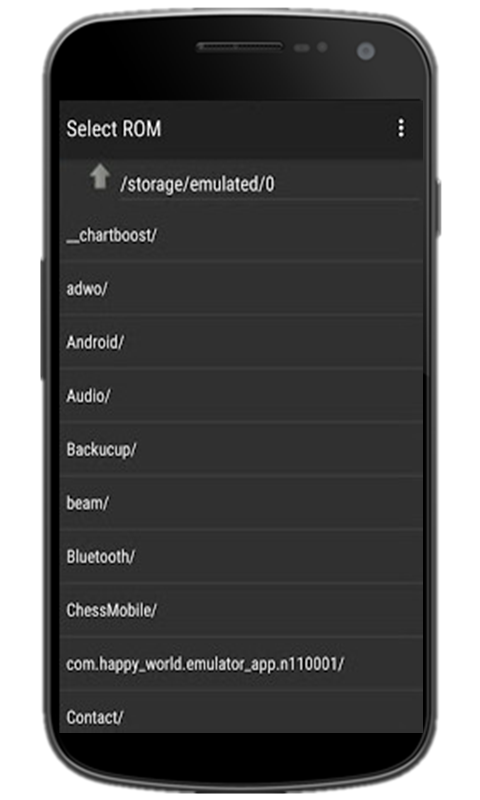This screenshot has height=800, width=480.
Task: Go up one directory with the arrow icon
Action: tap(100, 177)
